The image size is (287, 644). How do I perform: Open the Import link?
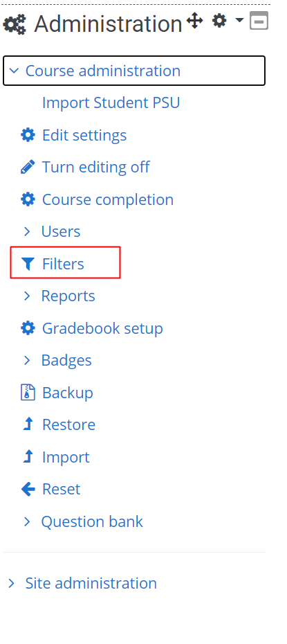tap(66, 457)
